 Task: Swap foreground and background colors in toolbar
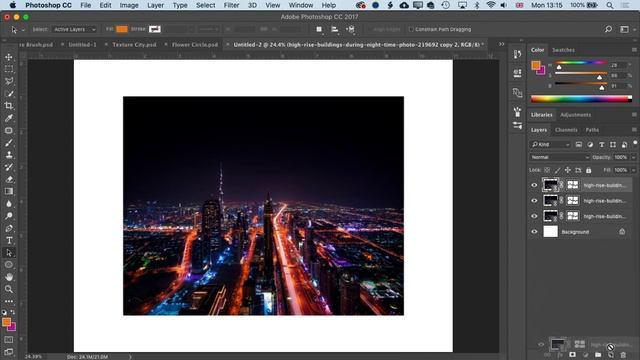point(13,312)
